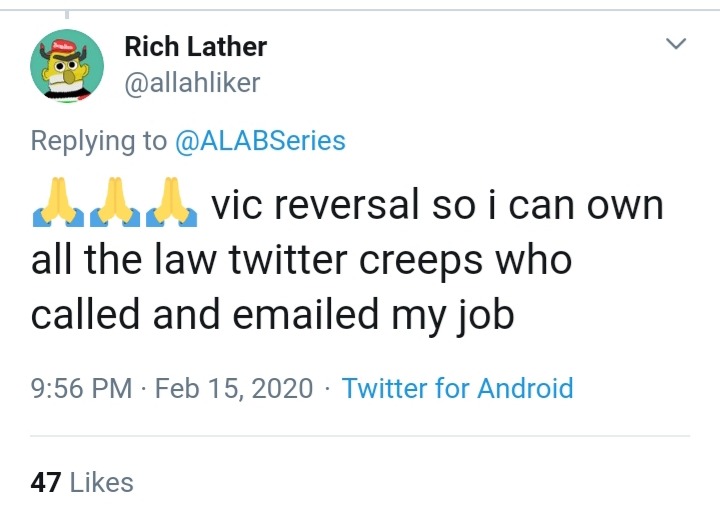Click the 'called and emailed my job' line
Viewport: 720px width, 521px height.
point(272,316)
